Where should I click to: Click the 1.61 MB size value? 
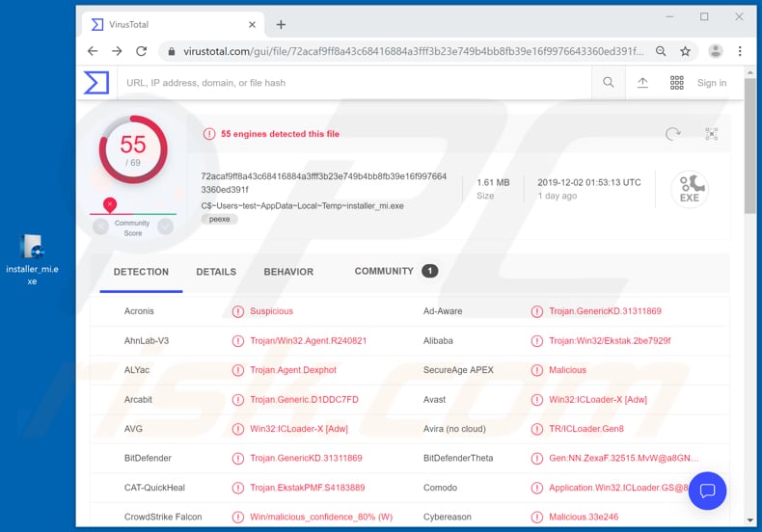tap(493, 182)
